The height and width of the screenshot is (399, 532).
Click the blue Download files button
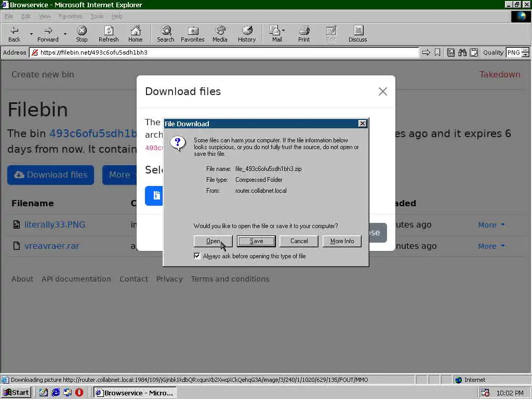(50, 175)
